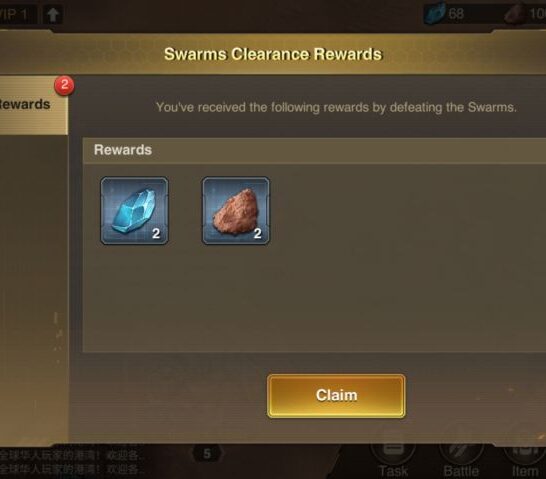
Task: Tap the red notification badge showing 2
Action: (x=64, y=85)
